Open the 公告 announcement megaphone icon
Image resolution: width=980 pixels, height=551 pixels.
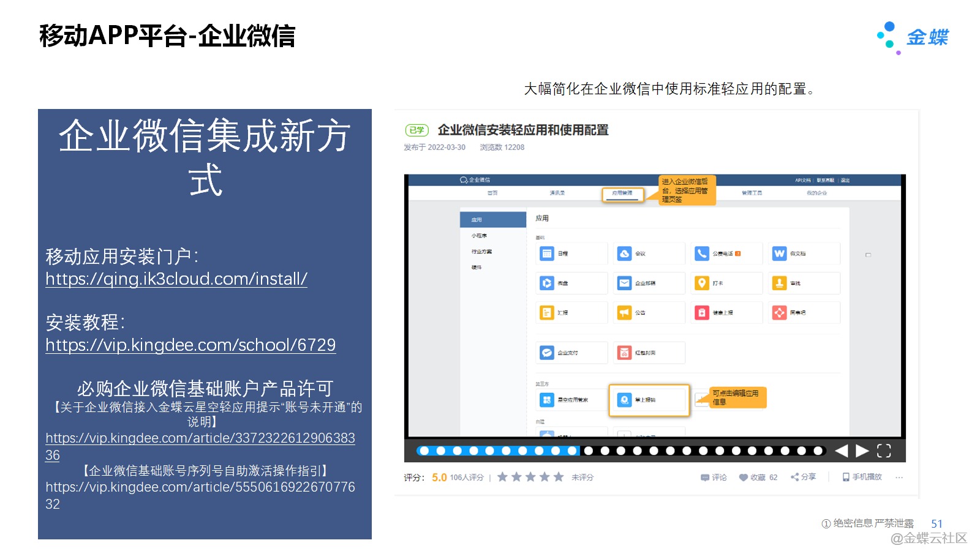(624, 313)
